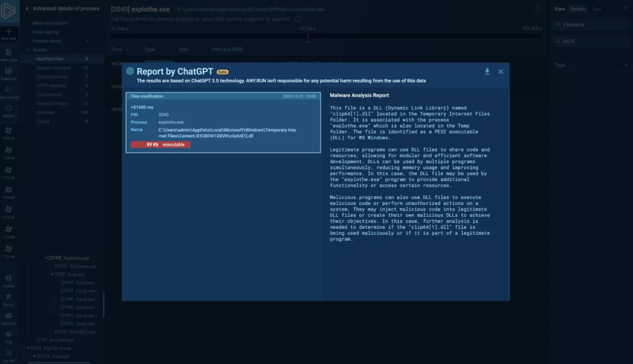Image resolution: width=633 pixels, height=364 pixels.
Task: Select [2580] Schtasks.exe process
Action: click(75, 266)
